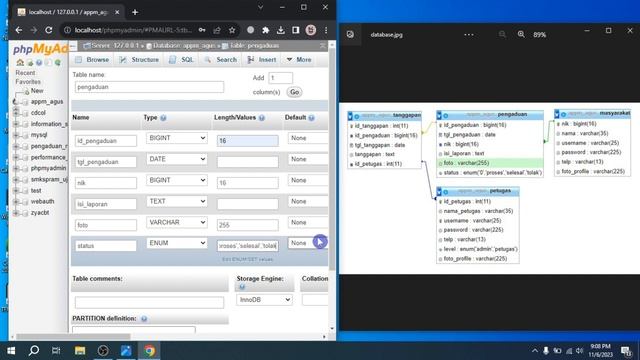Viewport: 640px width, 360px height.
Task: Open the blue documentation help icon in sidebar
Action: [39, 62]
